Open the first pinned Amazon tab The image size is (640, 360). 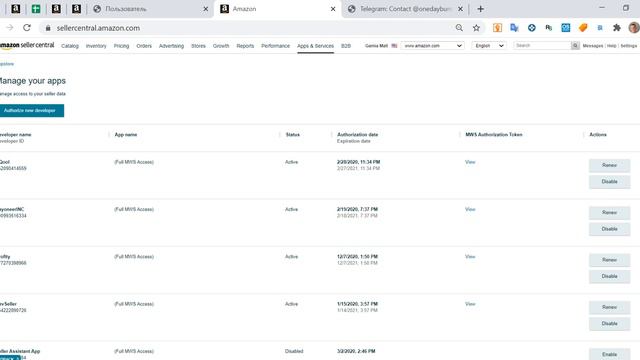(x=16, y=9)
